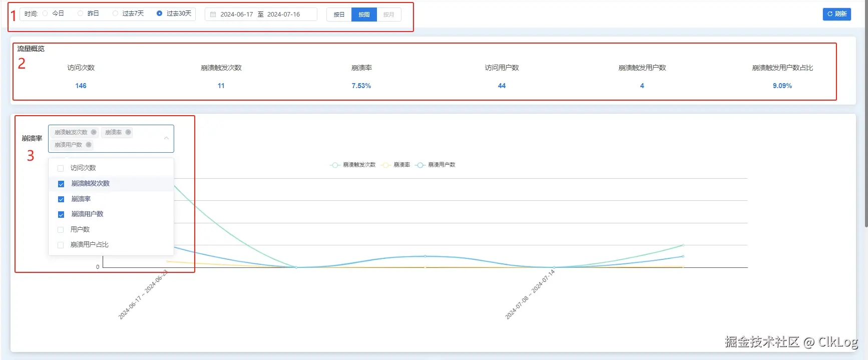The height and width of the screenshot is (360, 868).
Task: Check the 访问次数 option
Action: (x=61, y=168)
